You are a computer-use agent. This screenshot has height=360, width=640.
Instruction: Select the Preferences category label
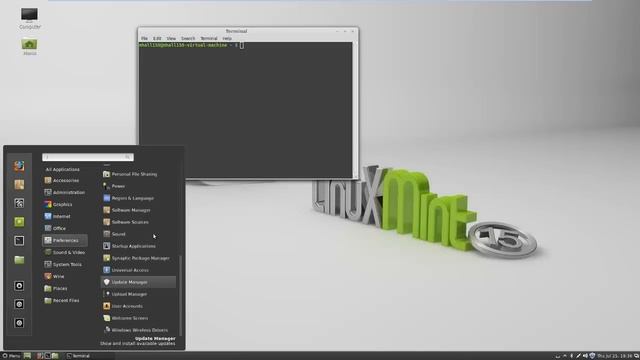[66, 240]
